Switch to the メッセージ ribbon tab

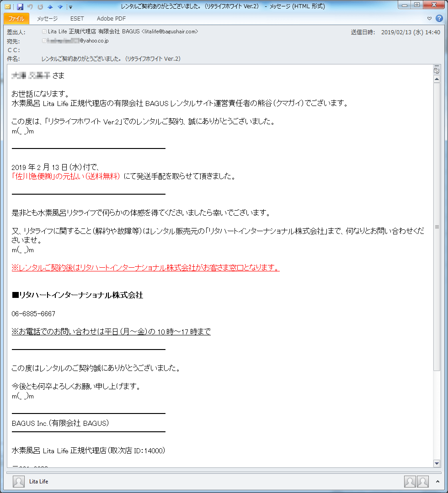[x=47, y=19]
